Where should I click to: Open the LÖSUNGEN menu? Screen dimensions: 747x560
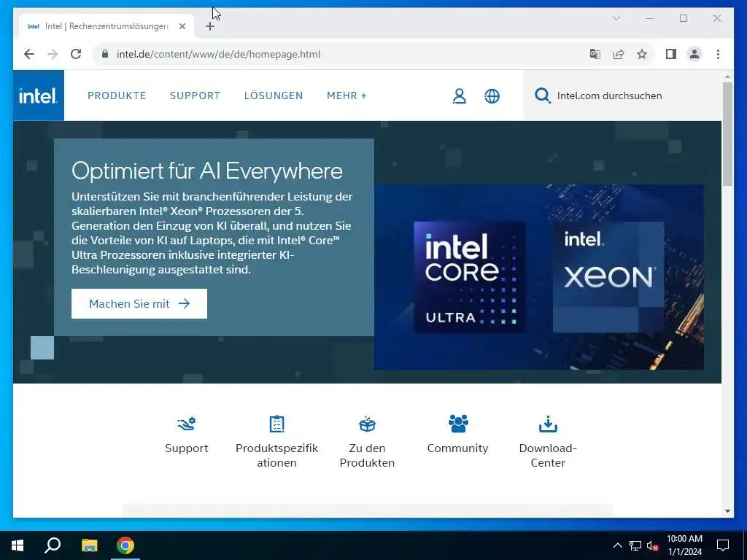pyautogui.click(x=274, y=96)
